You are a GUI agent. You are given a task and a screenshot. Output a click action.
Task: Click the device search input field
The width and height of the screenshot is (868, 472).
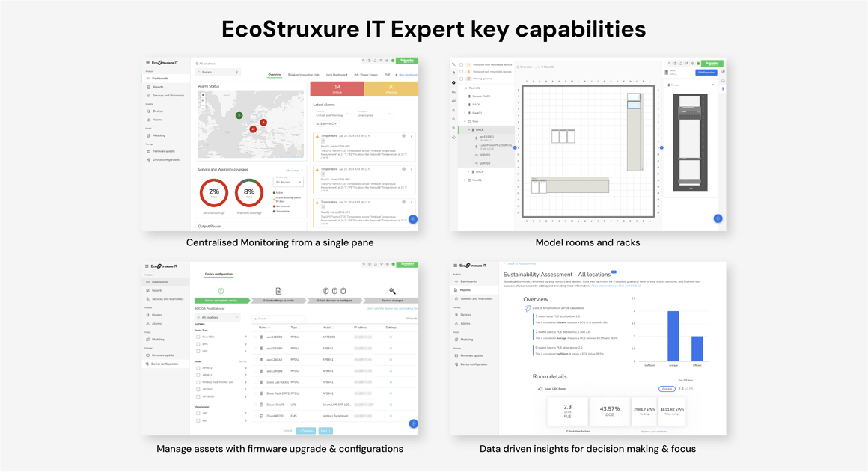tap(278, 319)
